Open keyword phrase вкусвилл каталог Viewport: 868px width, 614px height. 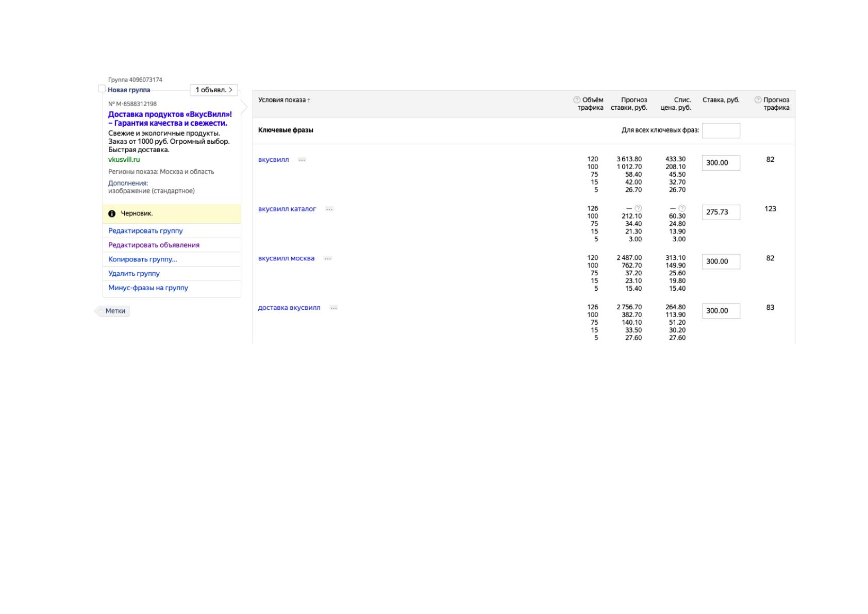pyautogui.click(x=287, y=209)
